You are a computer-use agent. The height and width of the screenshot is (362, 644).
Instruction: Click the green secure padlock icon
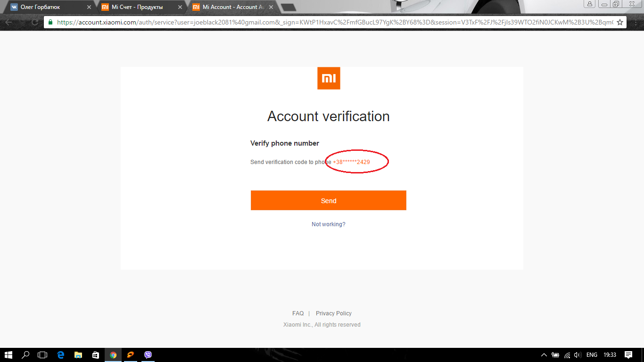coord(50,22)
